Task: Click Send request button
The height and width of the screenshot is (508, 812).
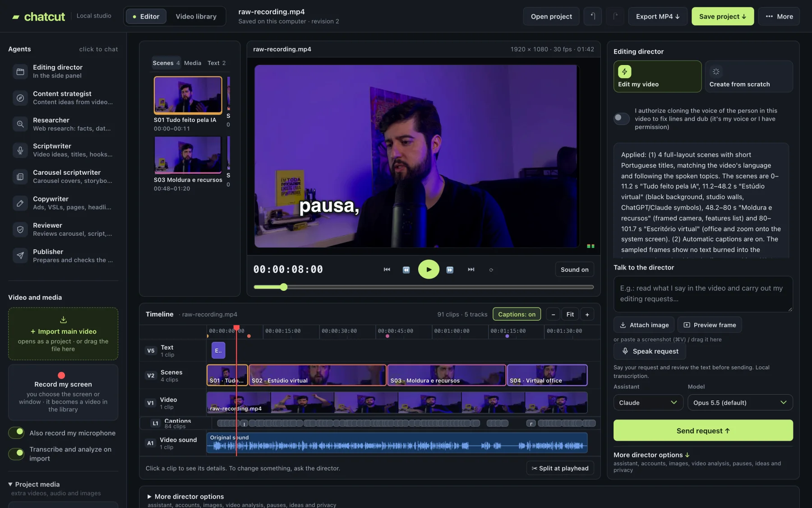Action: (703, 430)
